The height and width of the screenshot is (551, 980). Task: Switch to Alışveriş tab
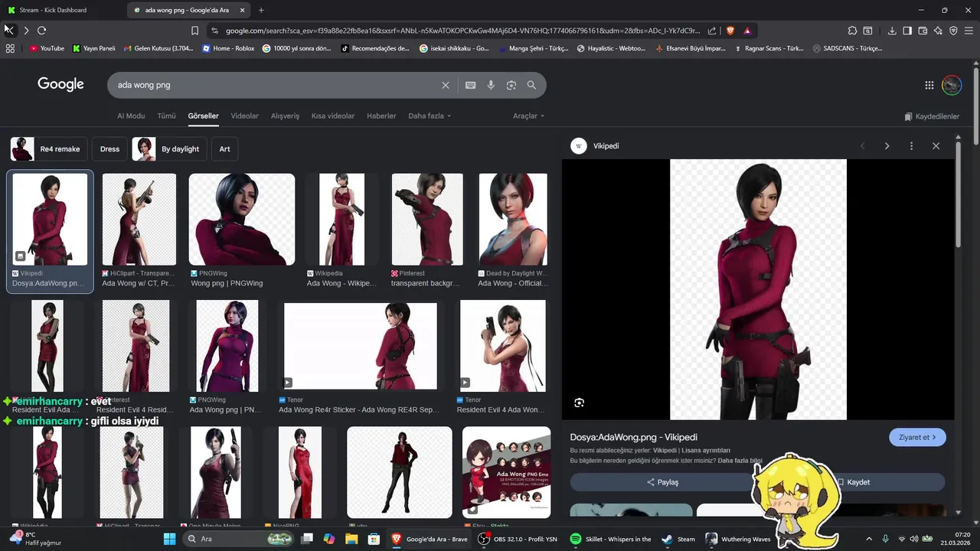click(x=285, y=116)
